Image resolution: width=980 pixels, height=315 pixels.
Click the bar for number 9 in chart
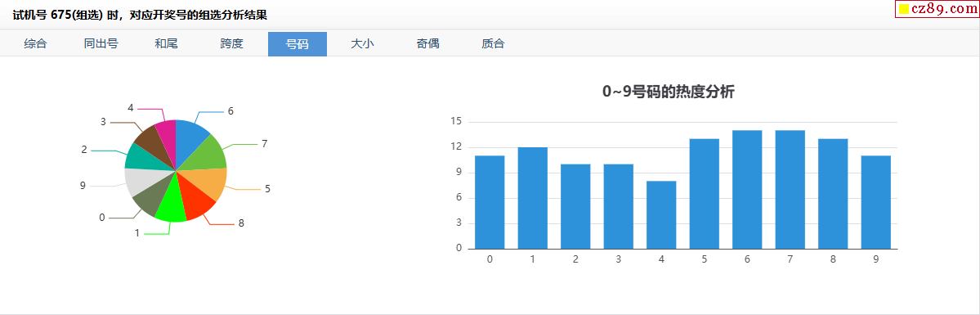[x=875, y=202]
